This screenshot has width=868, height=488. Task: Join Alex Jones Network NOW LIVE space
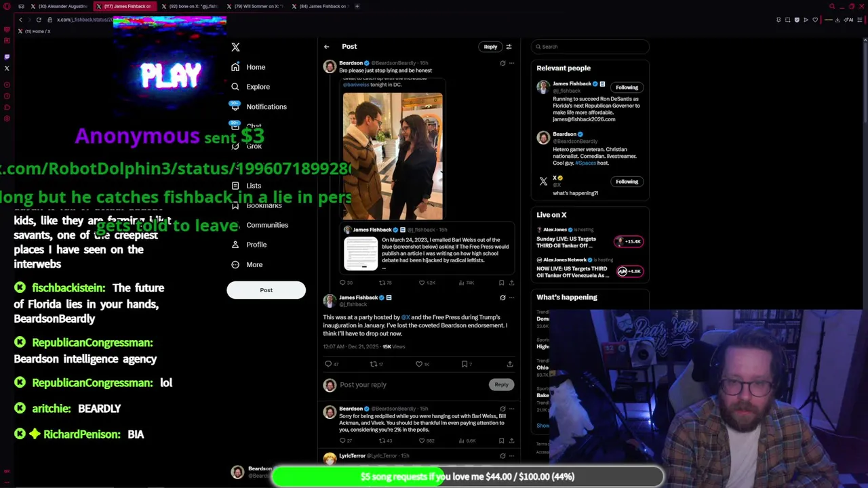[629, 271]
